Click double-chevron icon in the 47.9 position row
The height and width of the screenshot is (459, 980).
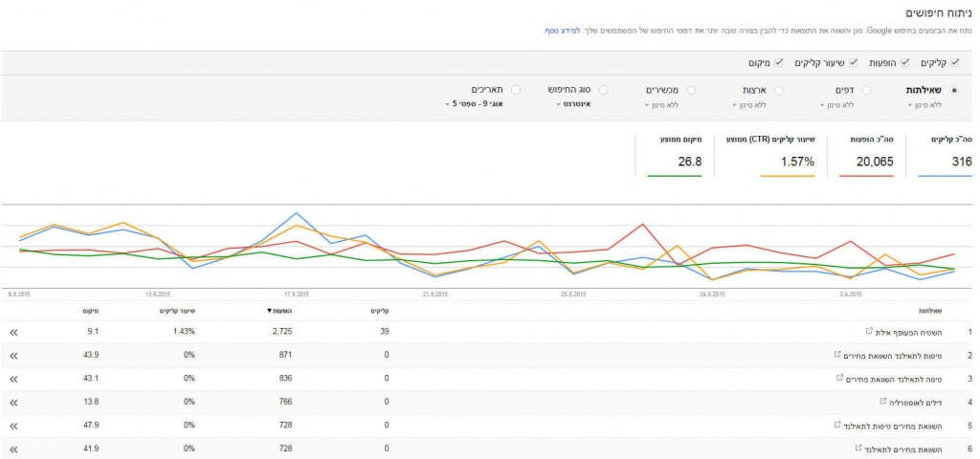(x=13, y=426)
